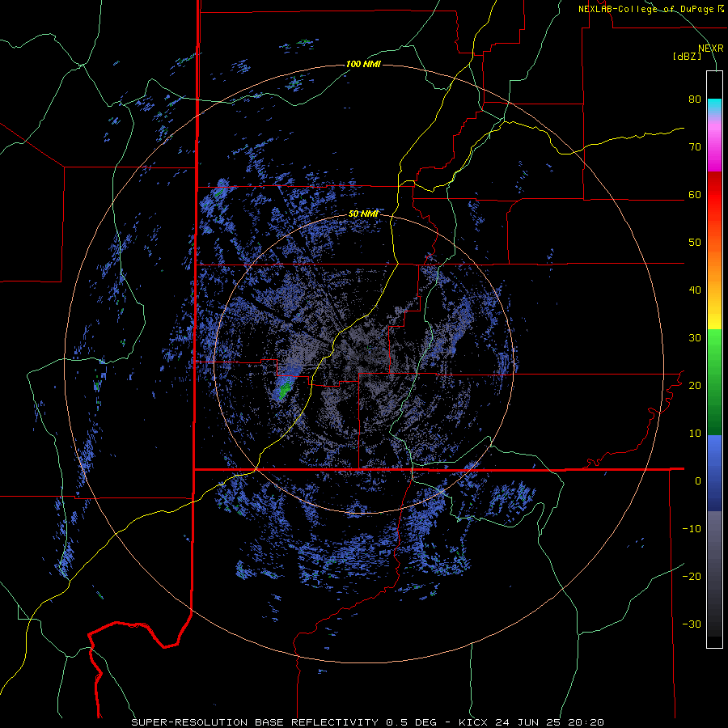
Task: Click the 60 dBZ tick label on the scale
Action: click(695, 195)
